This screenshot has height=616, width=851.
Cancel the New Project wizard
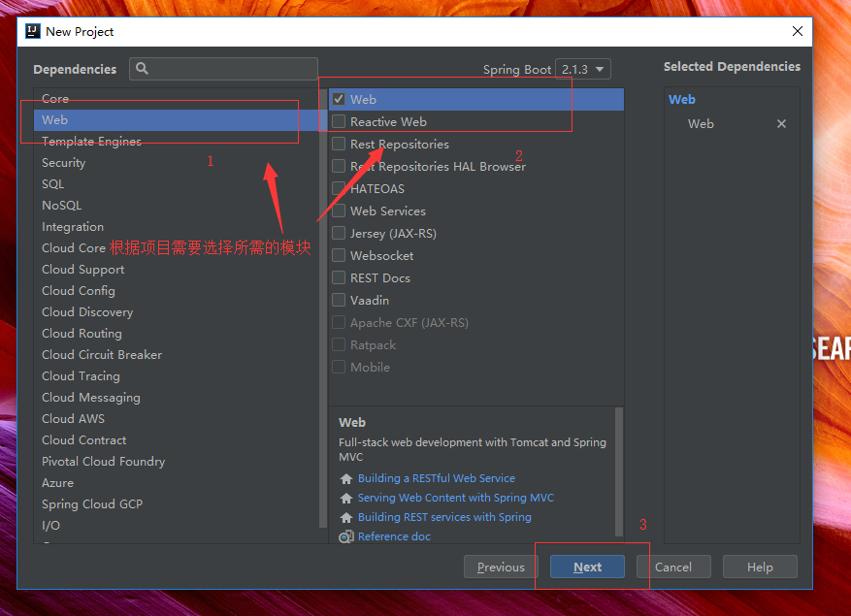[673, 567]
